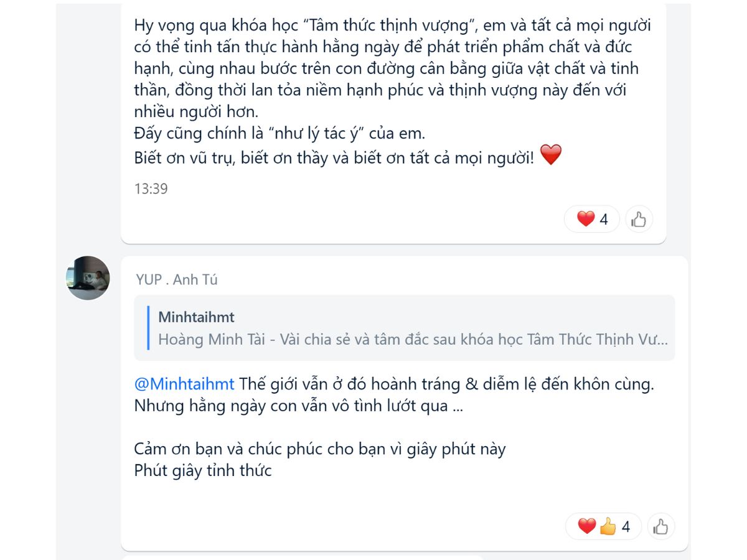Click the 13:39 timestamp
747x560 pixels.
[x=151, y=189]
